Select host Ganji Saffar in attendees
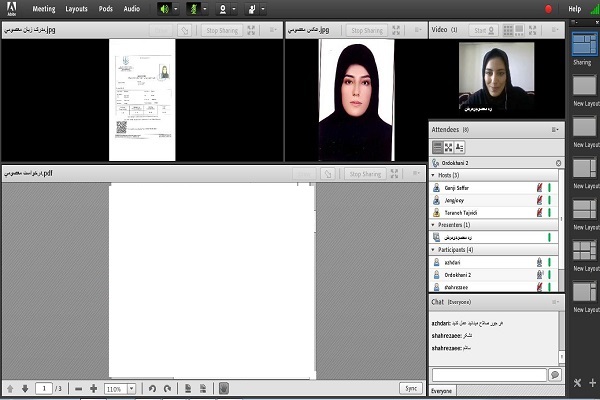This screenshot has height=400, width=600. pos(494,188)
